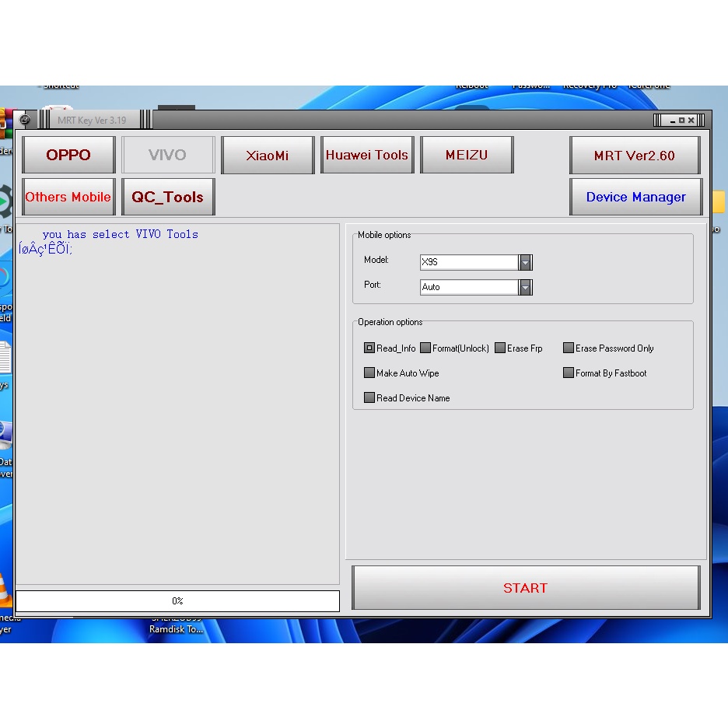Enable Erase Password Only option

click(x=569, y=348)
